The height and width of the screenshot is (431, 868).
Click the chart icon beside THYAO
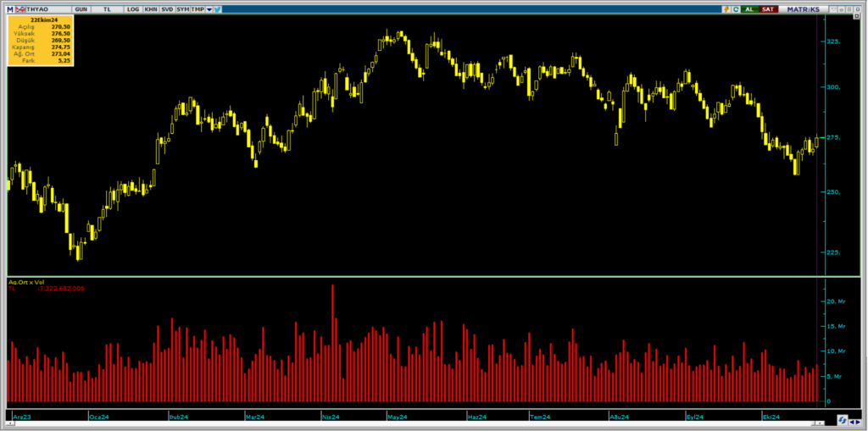point(23,9)
